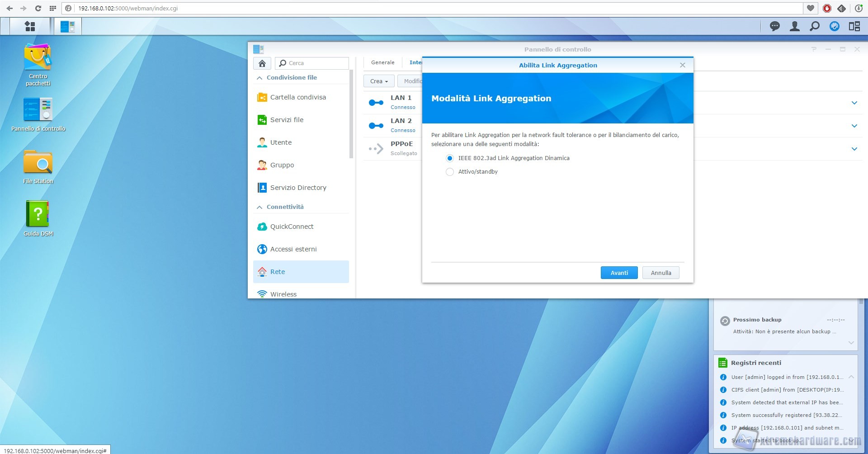Toggle the widgets panel icon
868x454 pixels.
coord(854,26)
